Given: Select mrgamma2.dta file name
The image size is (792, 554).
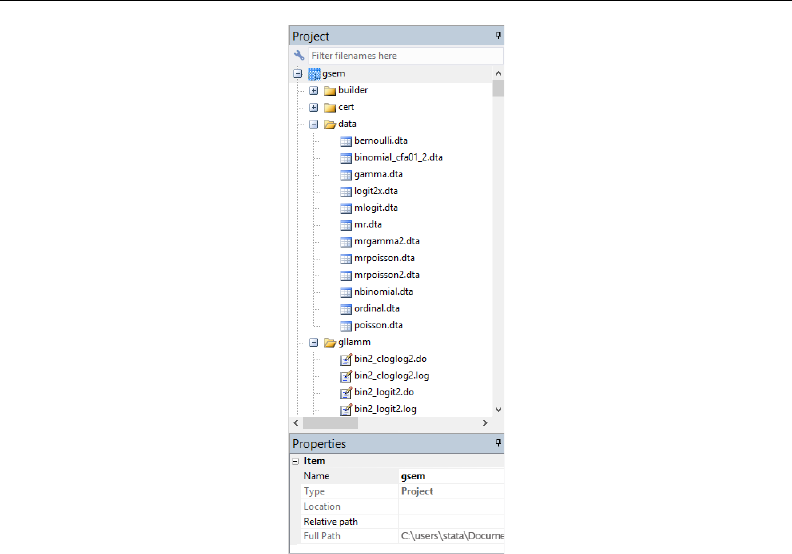Looking at the screenshot, I should (x=387, y=241).
